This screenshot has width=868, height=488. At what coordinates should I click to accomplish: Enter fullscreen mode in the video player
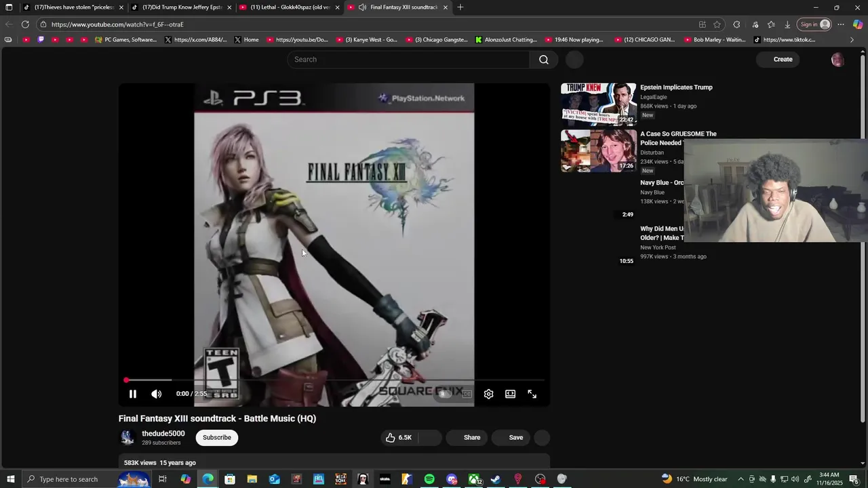(x=532, y=394)
